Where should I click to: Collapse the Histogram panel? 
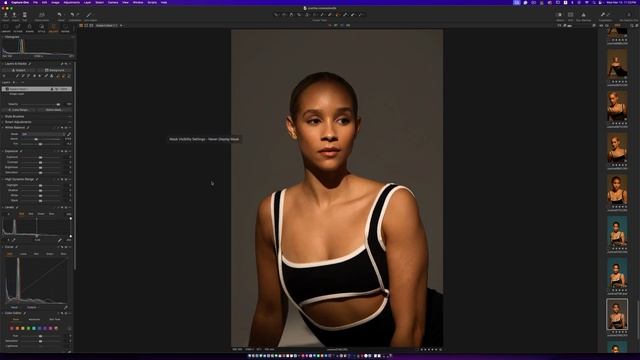coord(2,37)
